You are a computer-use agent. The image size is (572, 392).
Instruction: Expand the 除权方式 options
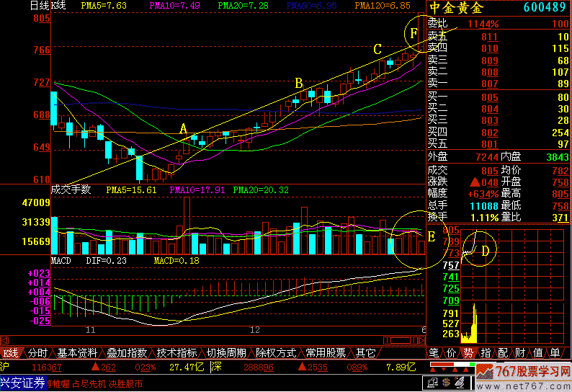tap(275, 353)
